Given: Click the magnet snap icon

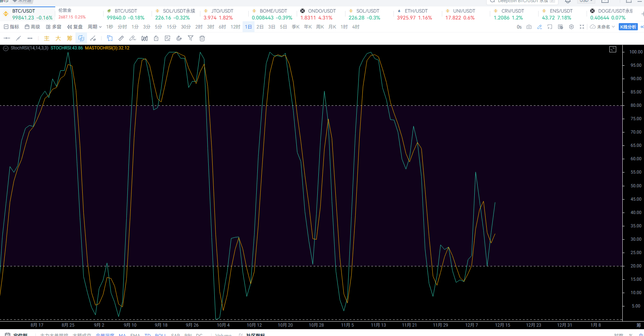Looking at the screenshot, I should [179, 38].
